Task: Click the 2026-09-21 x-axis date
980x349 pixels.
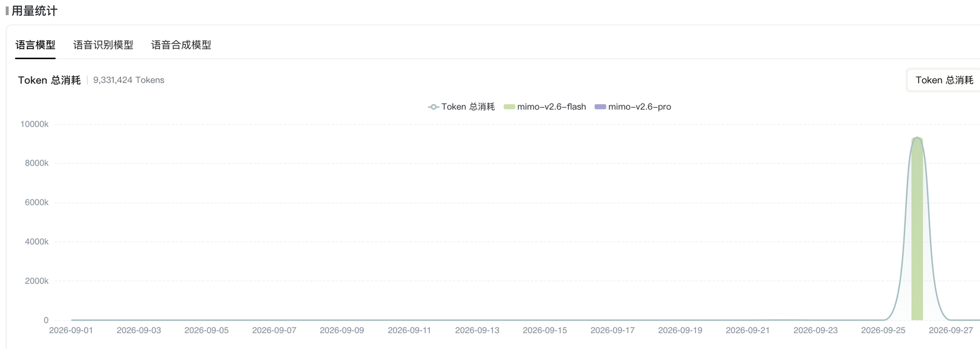Action: (x=748, y=330)
